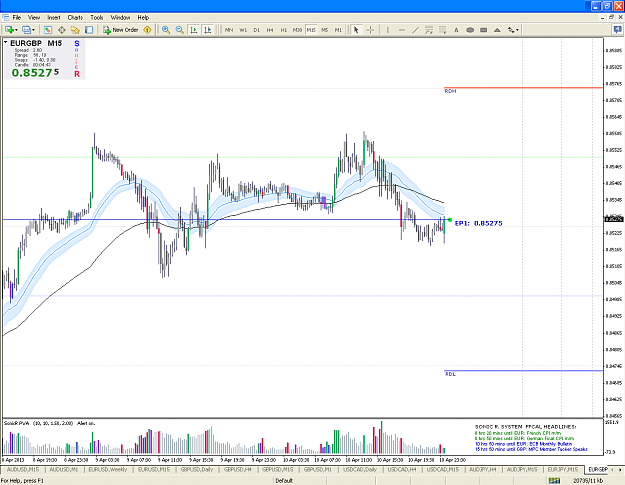Select the Trendline drawing tool

click(415, 30)
